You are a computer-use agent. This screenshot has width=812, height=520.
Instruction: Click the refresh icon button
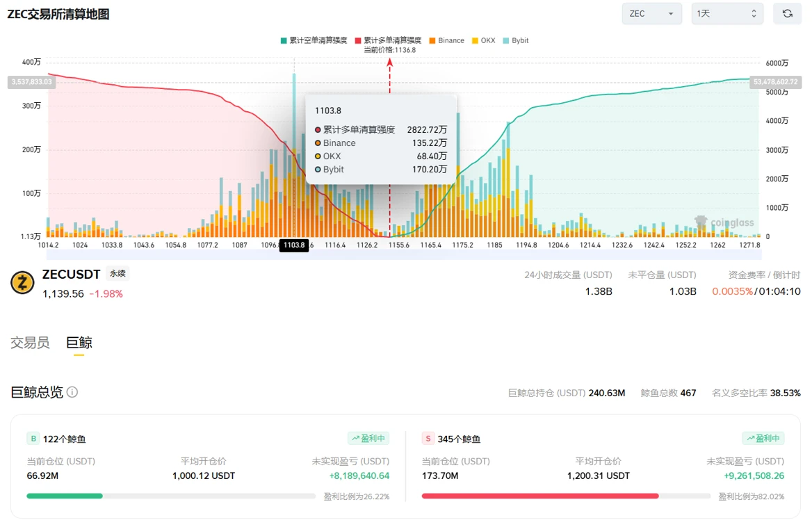[x=787, y=14]
